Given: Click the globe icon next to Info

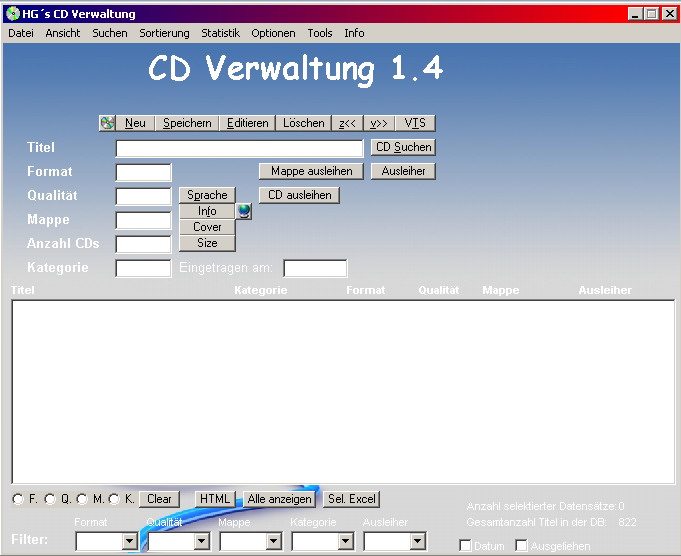Looking at the screenshot, I should click(244, 211).
